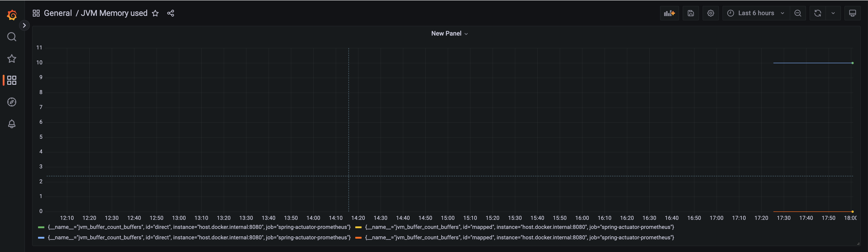Expand the side menu with arrow toggle
868x252 pixels.
(x=24, y=25)
